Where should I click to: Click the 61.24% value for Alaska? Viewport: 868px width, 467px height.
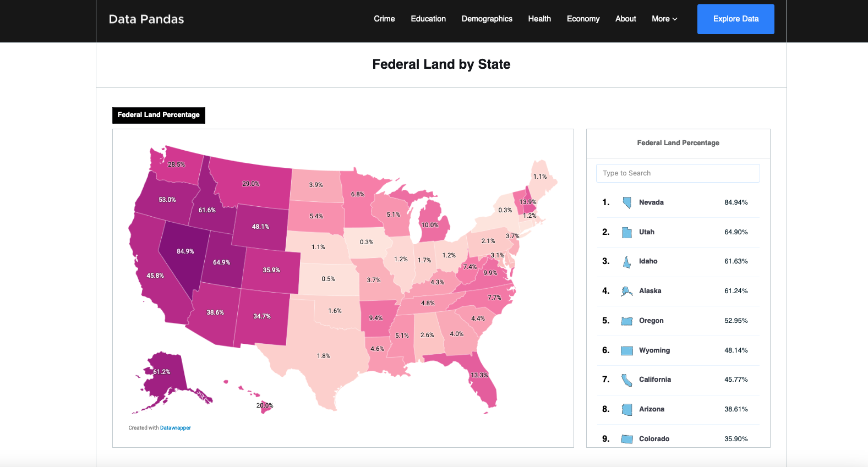pos(736,291)
